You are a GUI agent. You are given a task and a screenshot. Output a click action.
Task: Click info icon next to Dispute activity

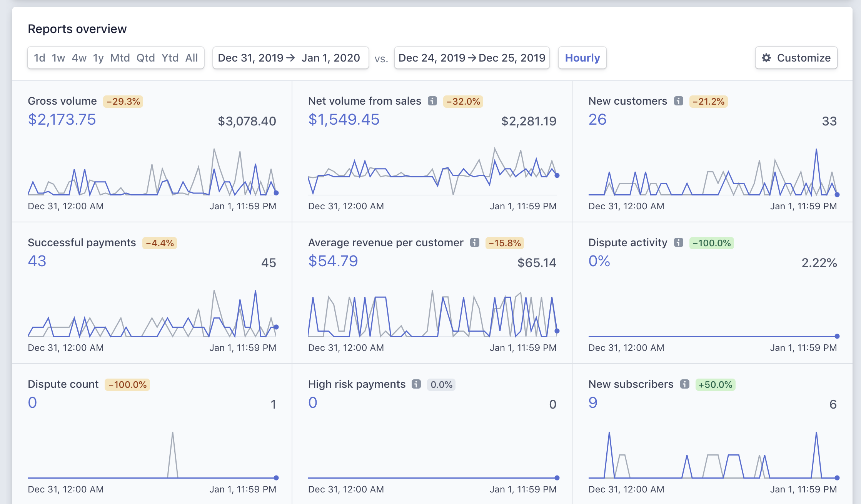tap(678, 243)
